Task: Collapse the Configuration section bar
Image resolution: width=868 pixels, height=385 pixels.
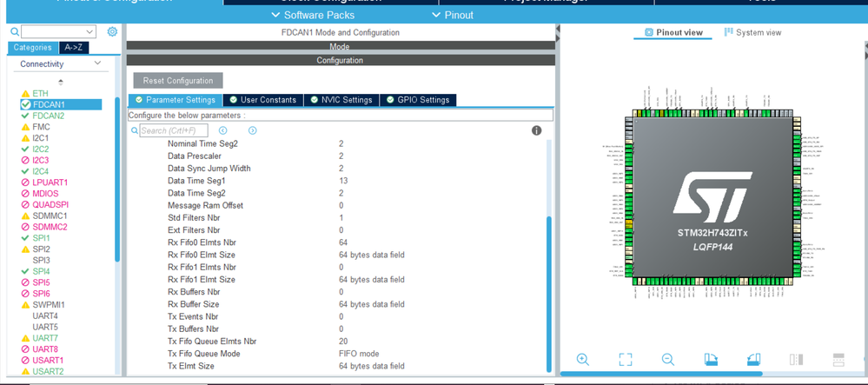Action: (341, 60)
